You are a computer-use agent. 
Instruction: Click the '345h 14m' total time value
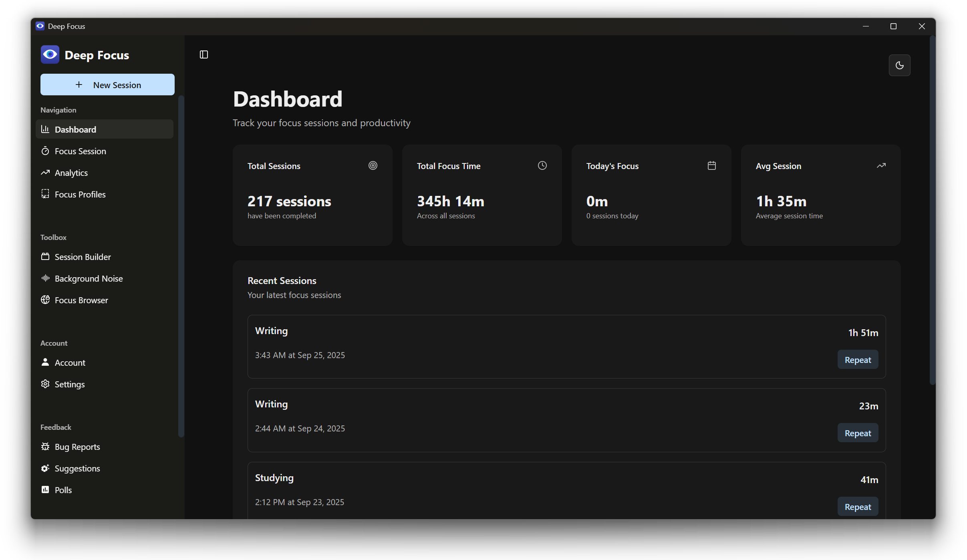point(451,201)
